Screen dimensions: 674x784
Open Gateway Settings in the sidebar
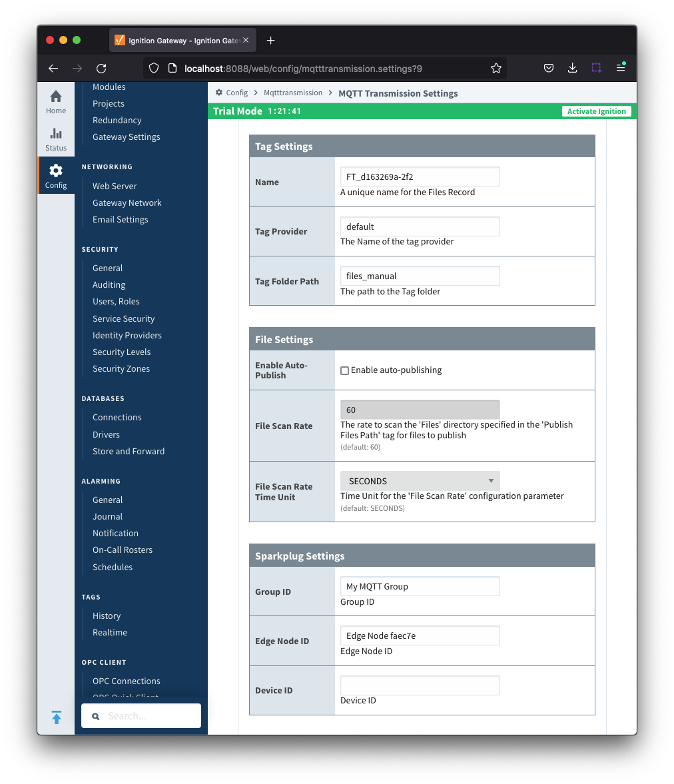(127, 137)
